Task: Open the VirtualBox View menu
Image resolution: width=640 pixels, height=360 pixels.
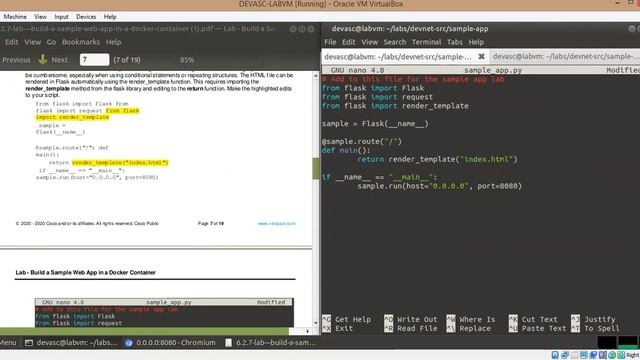Action: click(x=40, y=17)
